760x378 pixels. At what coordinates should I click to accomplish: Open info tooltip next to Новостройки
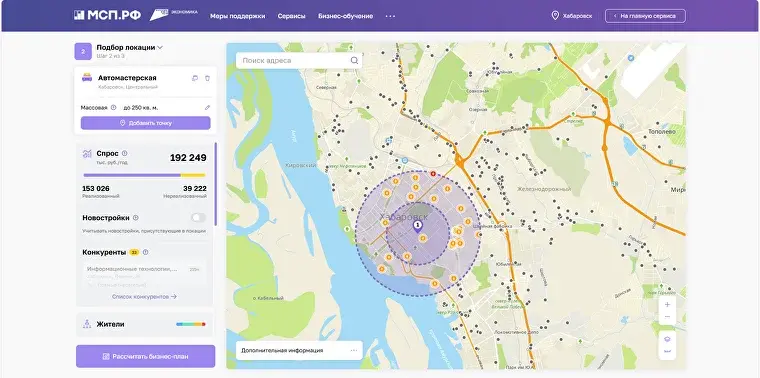pyautogui.click(x=136, y=218)
